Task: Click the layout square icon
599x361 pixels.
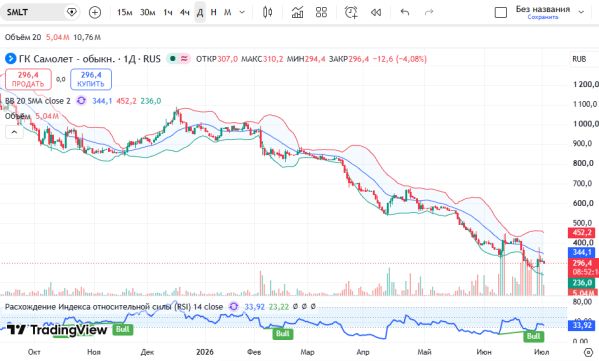Action: pos(501,13)
